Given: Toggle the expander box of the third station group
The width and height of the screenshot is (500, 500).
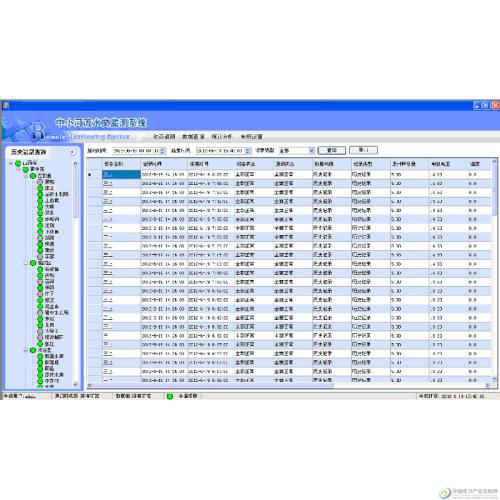Looking at the screenshot, I should 26,350.
